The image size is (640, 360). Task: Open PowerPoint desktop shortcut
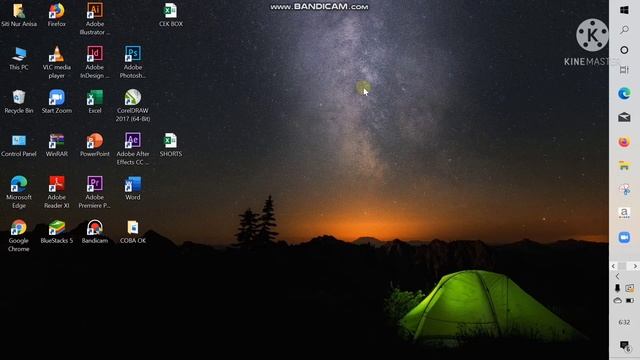pos(95,145)
